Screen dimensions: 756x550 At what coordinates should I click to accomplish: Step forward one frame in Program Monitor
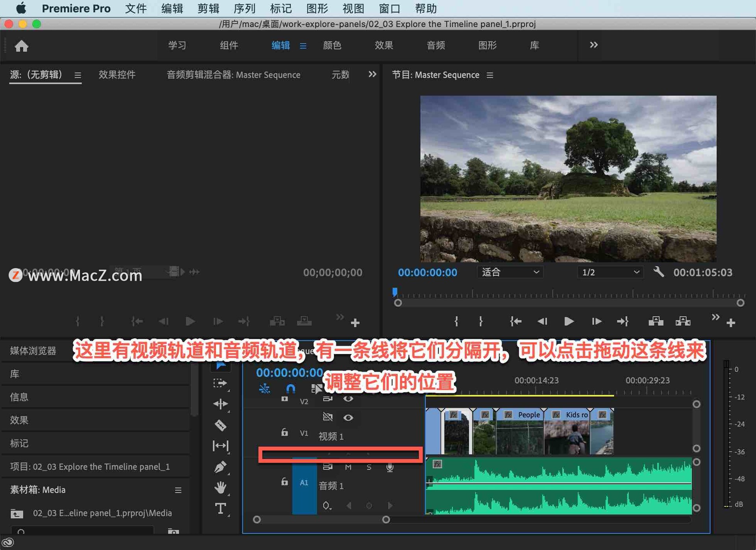click(596, 322)
